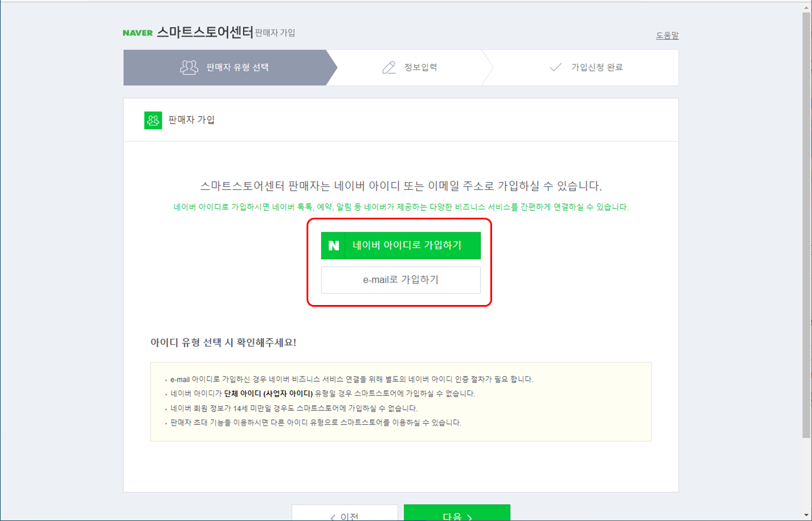
Task: Click the note about 14세 미만
Action: (x=294, y=408)
